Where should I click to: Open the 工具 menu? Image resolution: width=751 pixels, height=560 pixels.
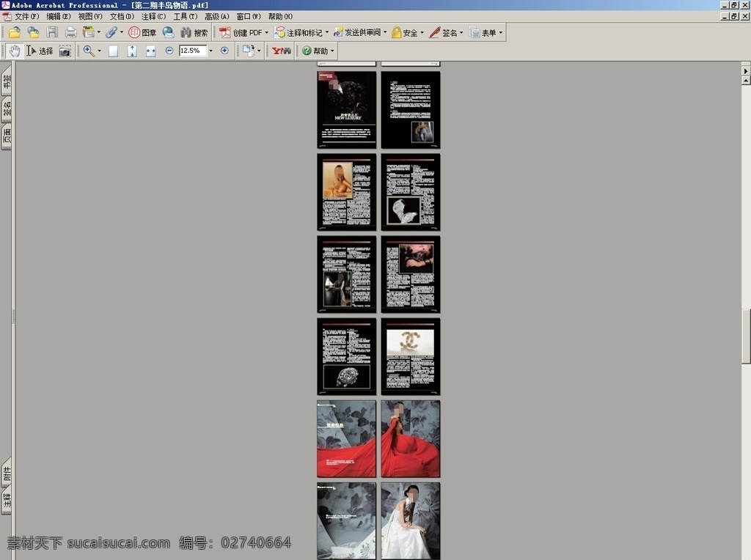[186, 16]
